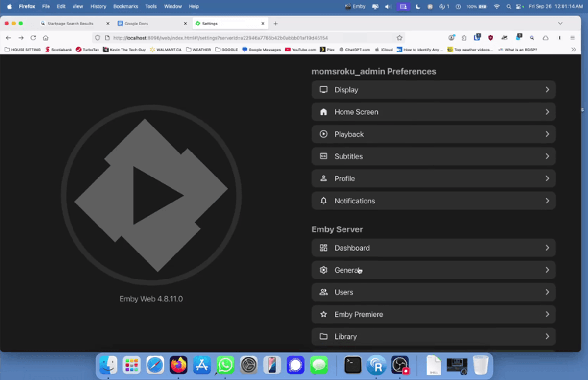Viewport: 588px width, 380px height.
Task: Click the Home Screen house icon
Action: pyautogui.click(x=323, y=112)
